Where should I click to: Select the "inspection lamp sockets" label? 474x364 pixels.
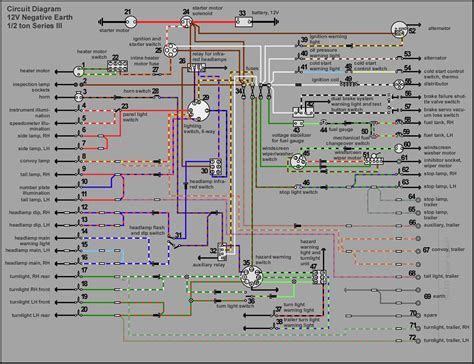[31, 87]
